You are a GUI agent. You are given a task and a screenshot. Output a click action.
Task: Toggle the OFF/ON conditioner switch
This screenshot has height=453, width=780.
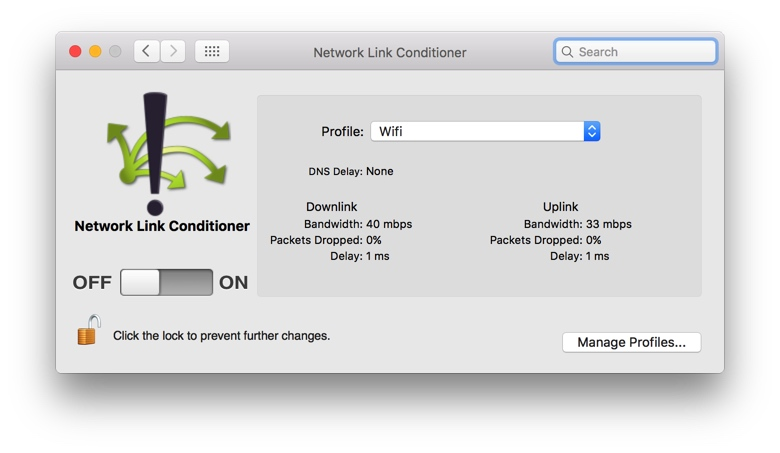click(x=166, y=282)
